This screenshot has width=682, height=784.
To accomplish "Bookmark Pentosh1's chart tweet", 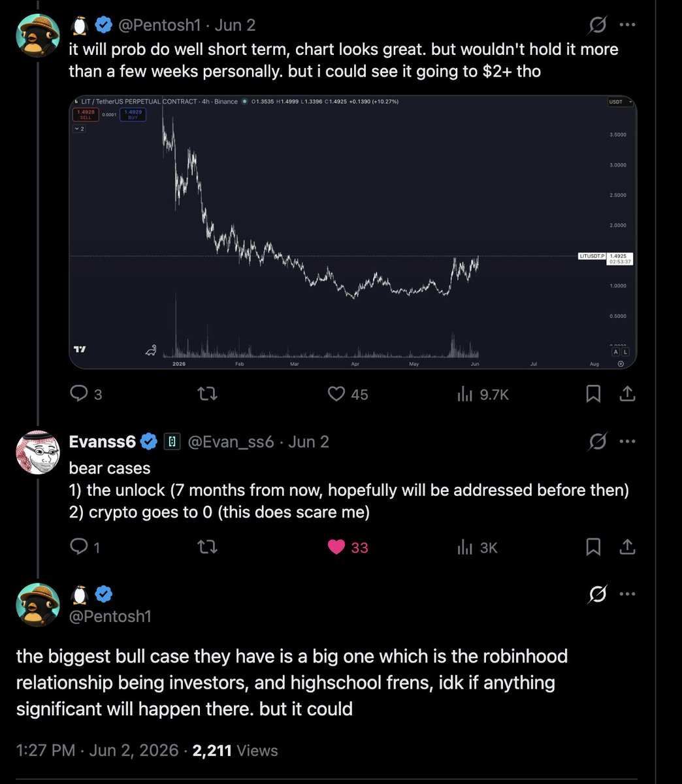I will click(x=593, y=393).
